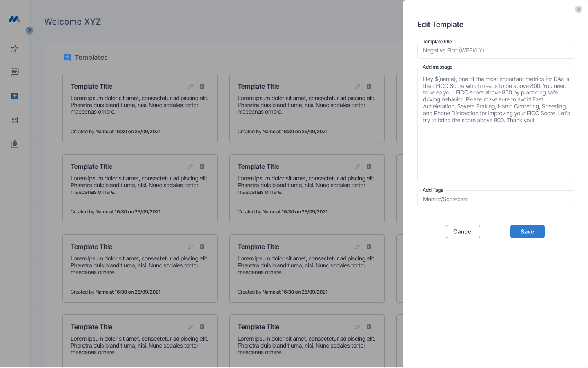
Task: Click the four-squares apps icon in sidebar
Action: [x=15, y=120]
